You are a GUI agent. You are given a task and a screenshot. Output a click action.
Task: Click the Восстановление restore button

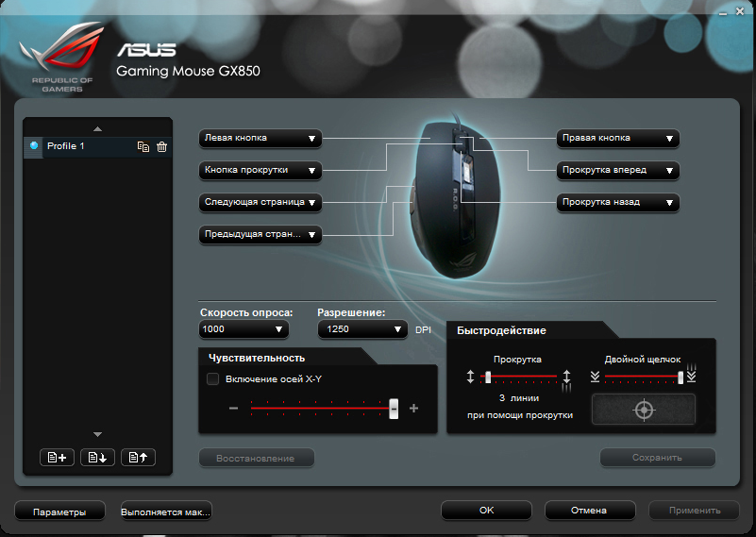coord(257,458)
